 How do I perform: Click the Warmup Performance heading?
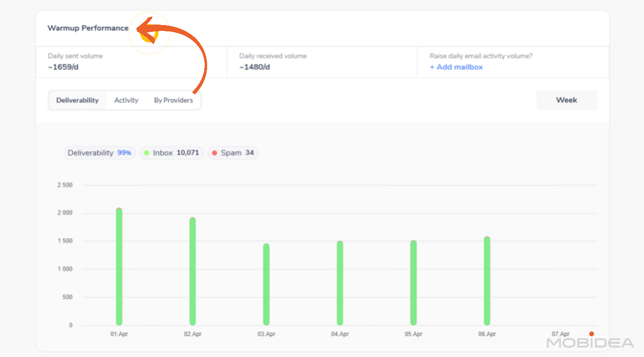(x=88, y=28)
